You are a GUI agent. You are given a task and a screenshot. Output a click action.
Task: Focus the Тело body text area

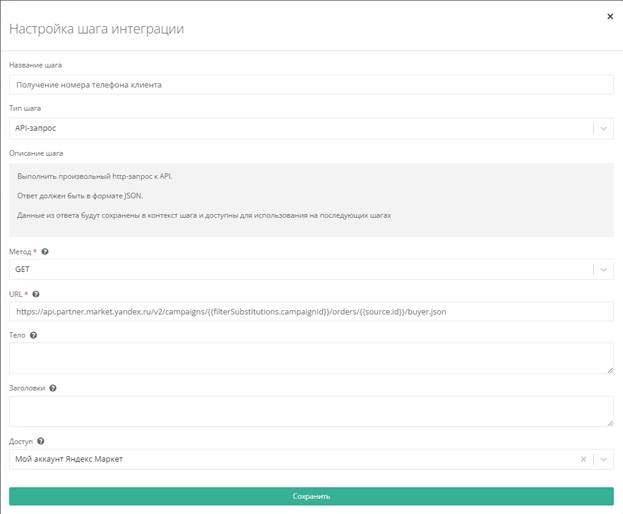[x=311, y=358]
